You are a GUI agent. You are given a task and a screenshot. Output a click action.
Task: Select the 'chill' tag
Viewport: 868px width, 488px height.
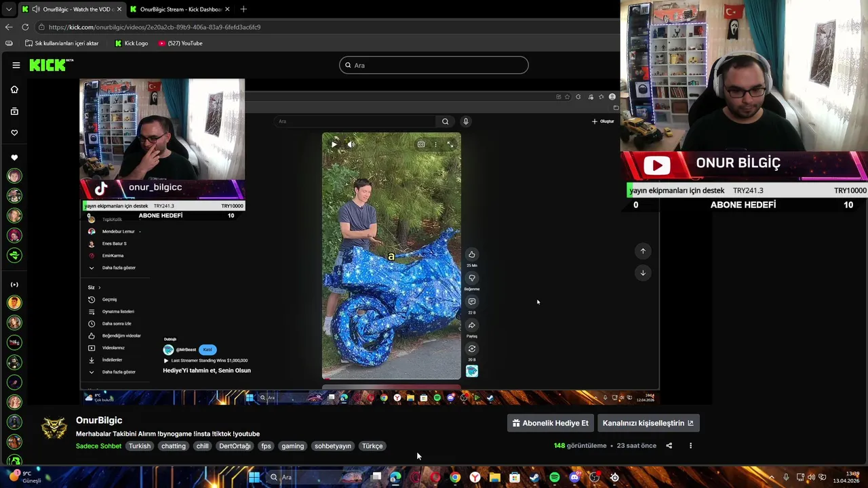[x=203, y=446]
